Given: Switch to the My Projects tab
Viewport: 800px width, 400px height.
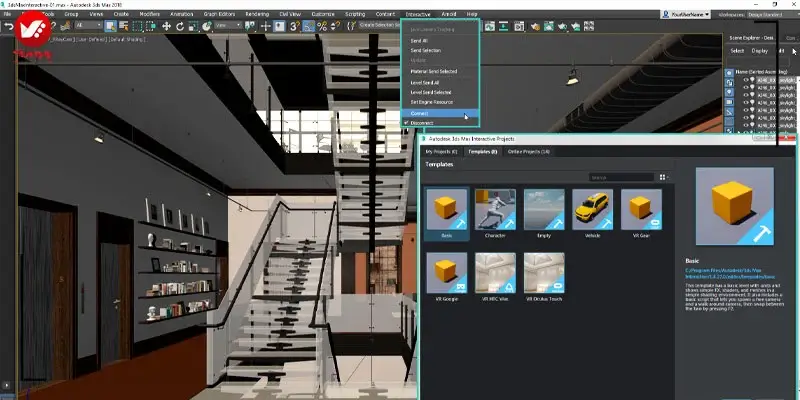Looking at the screenshot, I should click(441, 152).
